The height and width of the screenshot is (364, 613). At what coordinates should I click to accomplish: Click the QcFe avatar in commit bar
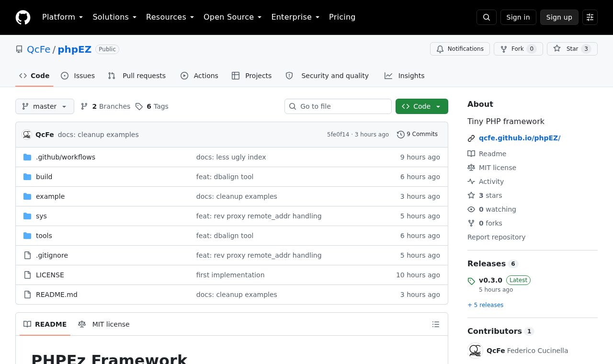point(27,135)
